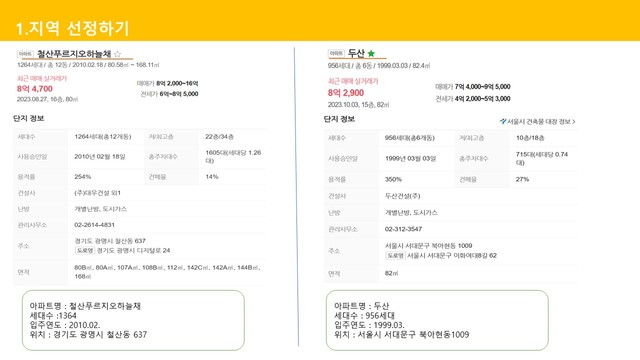Click the summary box line 입주연도 : 2010.02.
Viewport: 640px width, 360px height.
[x=65, y=325]
